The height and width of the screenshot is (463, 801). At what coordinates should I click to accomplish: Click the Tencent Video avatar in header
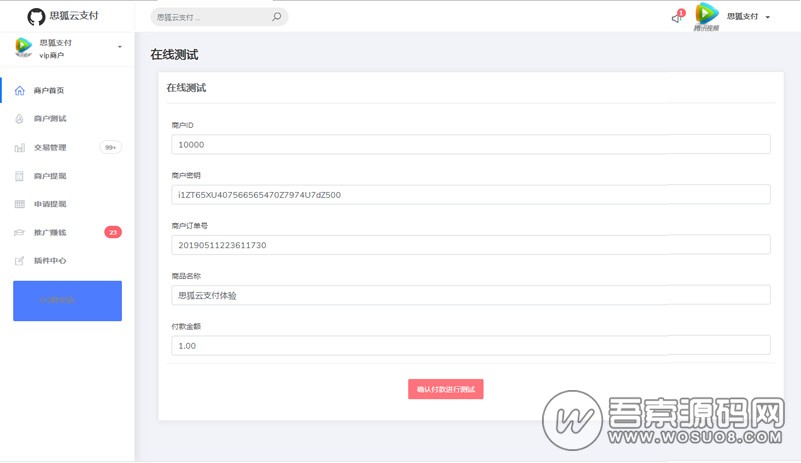707,15
